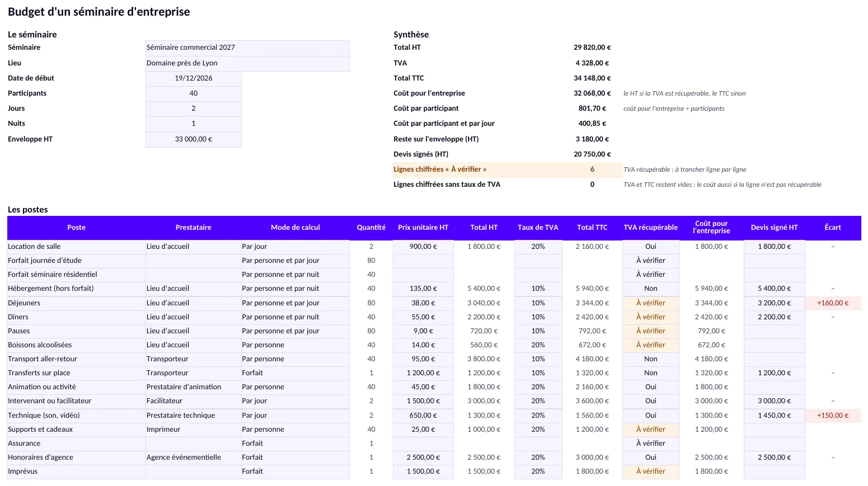
Task: Select unit price 95,00 € for Transport aller-retour
Action: (x=423, y=359)
